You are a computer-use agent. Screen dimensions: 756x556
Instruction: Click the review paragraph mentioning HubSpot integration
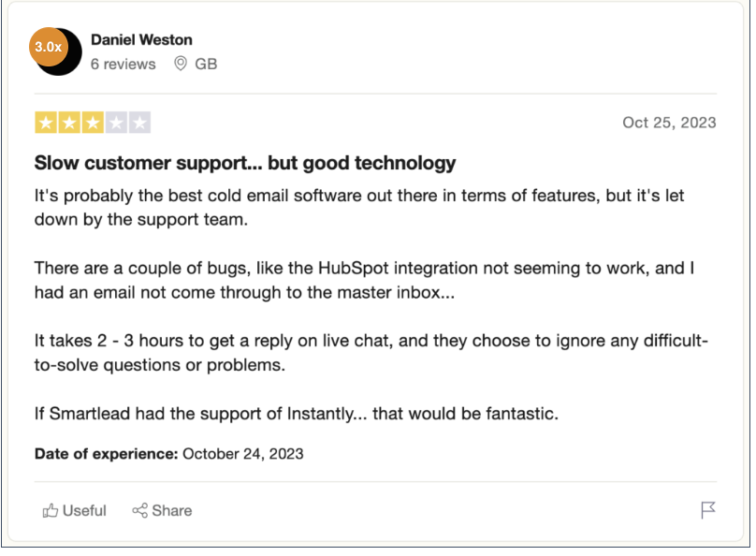point(365,280)
